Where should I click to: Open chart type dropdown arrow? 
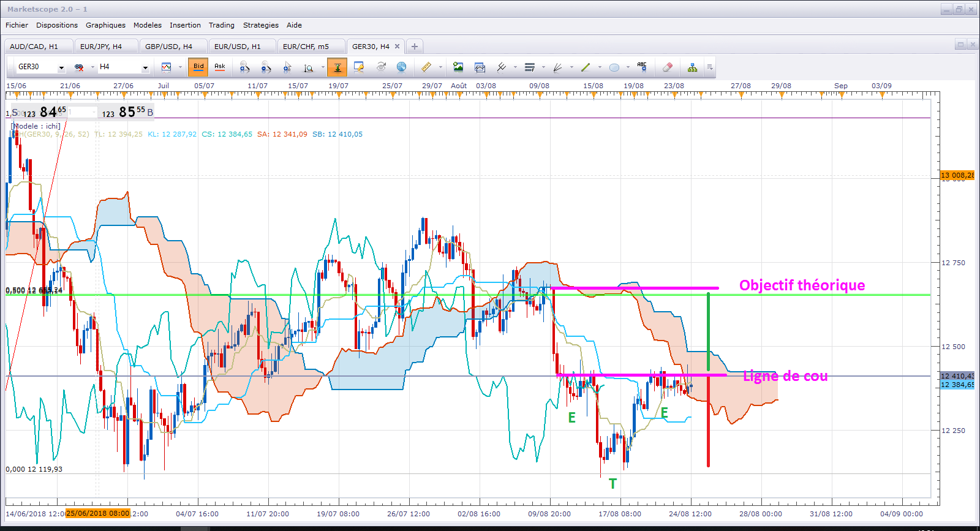(180, 67)
